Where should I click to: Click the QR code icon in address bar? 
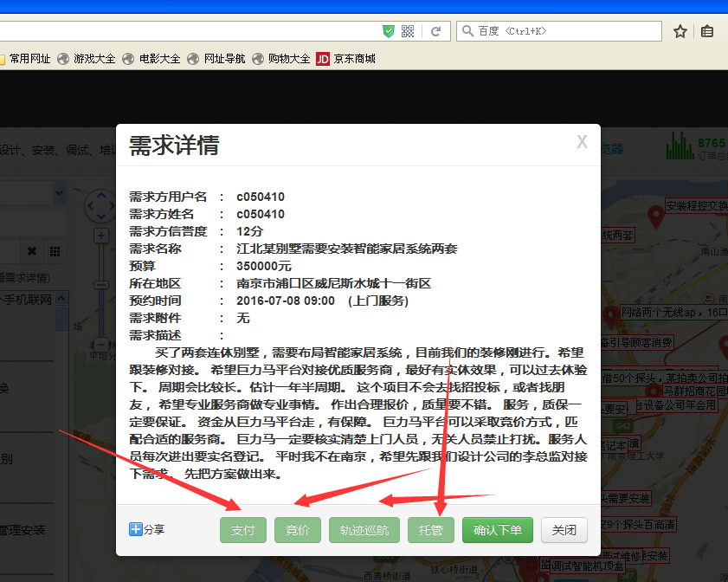[408, 31]
